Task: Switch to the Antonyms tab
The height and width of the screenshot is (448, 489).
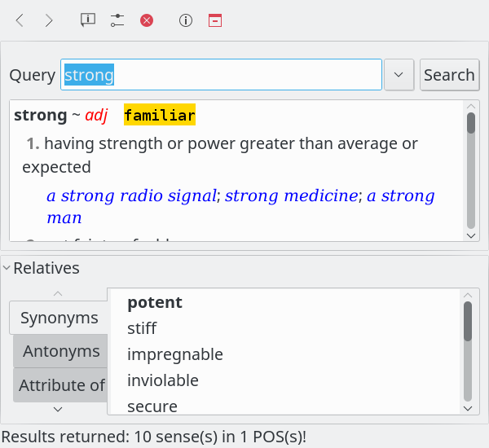Action: click(x=61, y=351)
